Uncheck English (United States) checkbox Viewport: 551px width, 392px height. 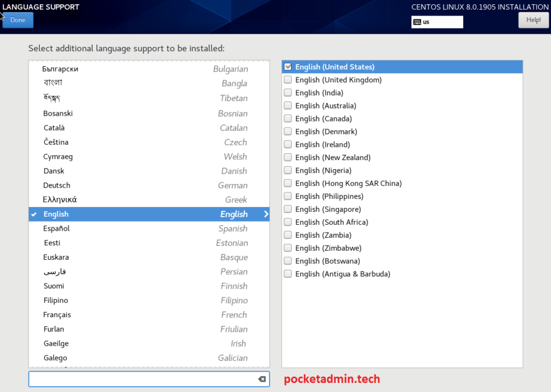click(288, 67)
